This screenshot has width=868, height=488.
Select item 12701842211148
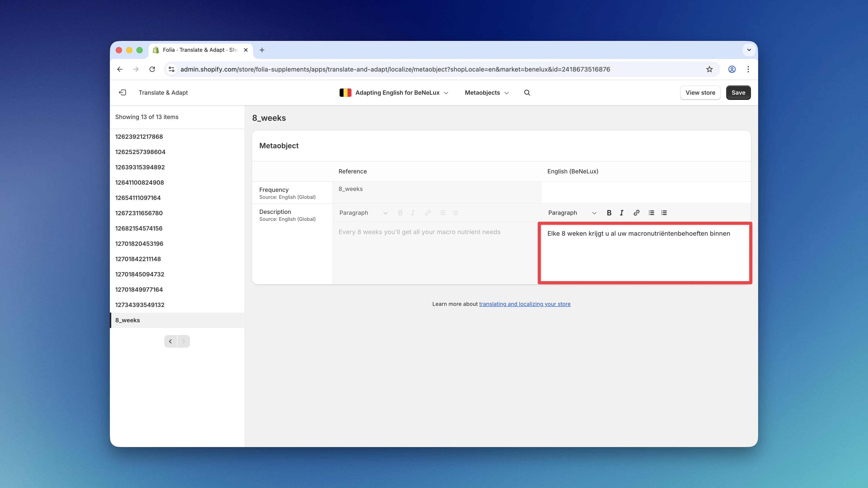[177, 259]
